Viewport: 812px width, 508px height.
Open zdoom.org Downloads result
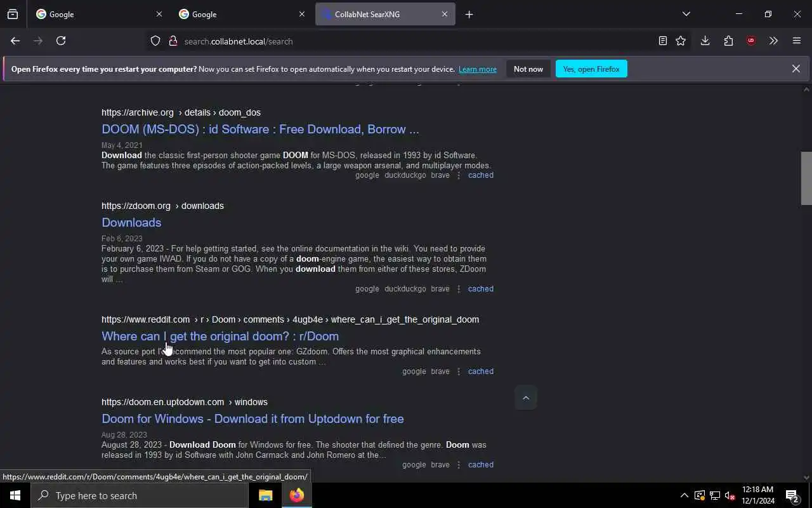(131, 222)
